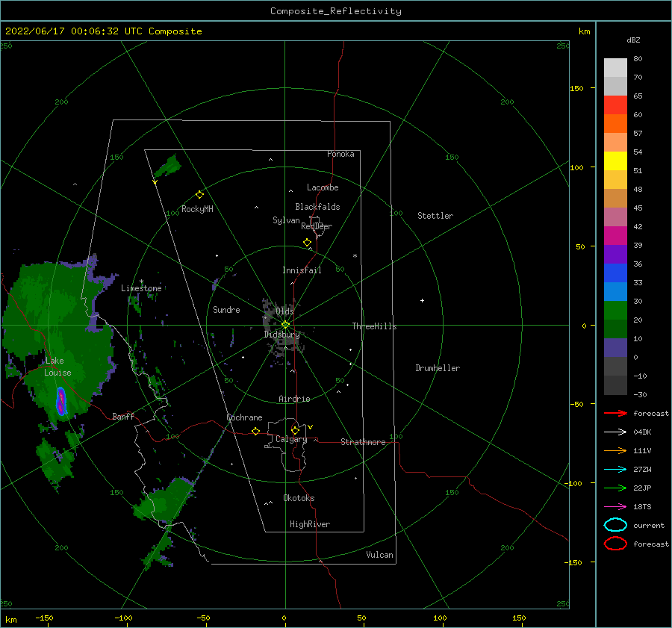Click the Didsbury city label
The height and width of the screenshot is (628, 672).
(281, 335)
